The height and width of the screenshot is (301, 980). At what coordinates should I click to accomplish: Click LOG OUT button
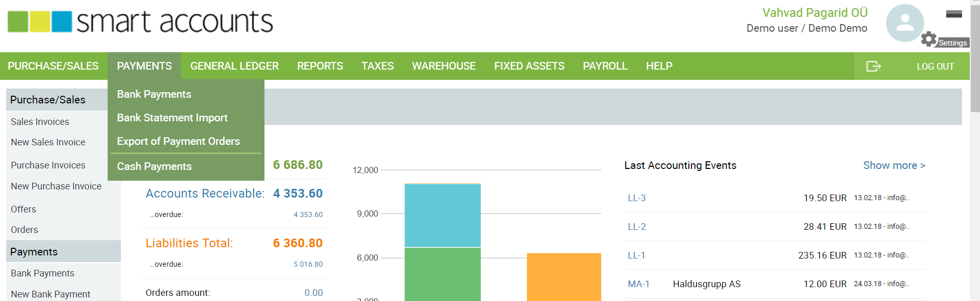click(935, 67)
